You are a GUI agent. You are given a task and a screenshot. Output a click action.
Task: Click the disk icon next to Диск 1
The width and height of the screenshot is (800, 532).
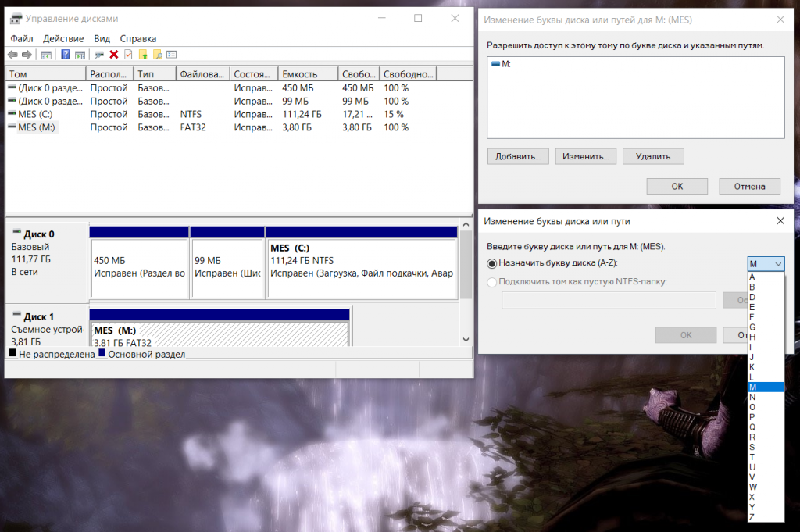click(16, 314)
